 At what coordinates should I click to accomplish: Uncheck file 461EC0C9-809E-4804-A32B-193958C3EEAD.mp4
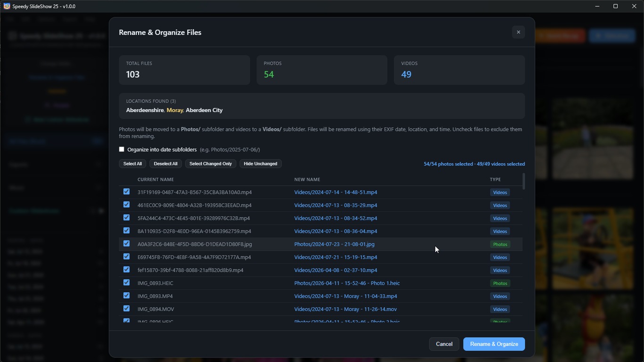click(126, 205)
